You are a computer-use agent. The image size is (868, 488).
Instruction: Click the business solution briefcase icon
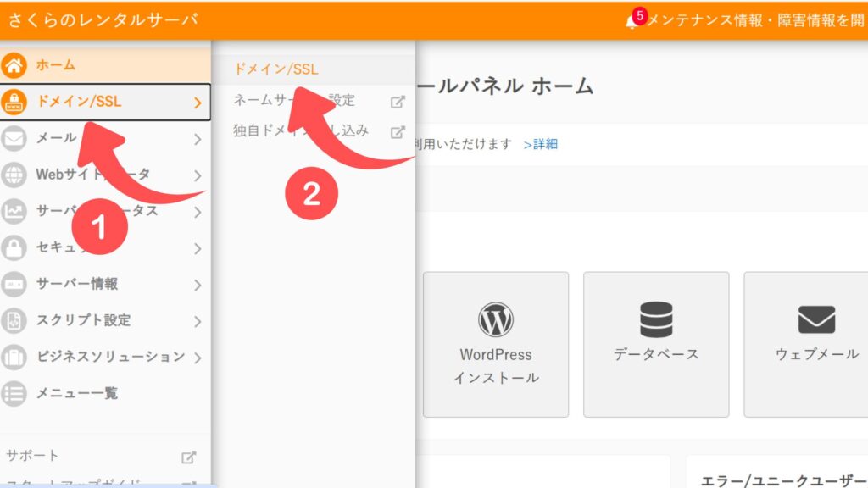pyautogui.click(x=14, y=358)
